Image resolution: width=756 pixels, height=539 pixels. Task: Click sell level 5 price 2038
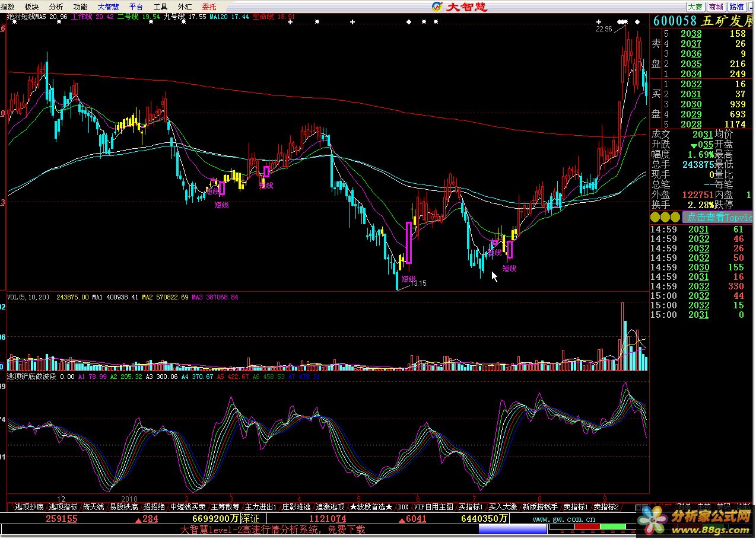691,34
